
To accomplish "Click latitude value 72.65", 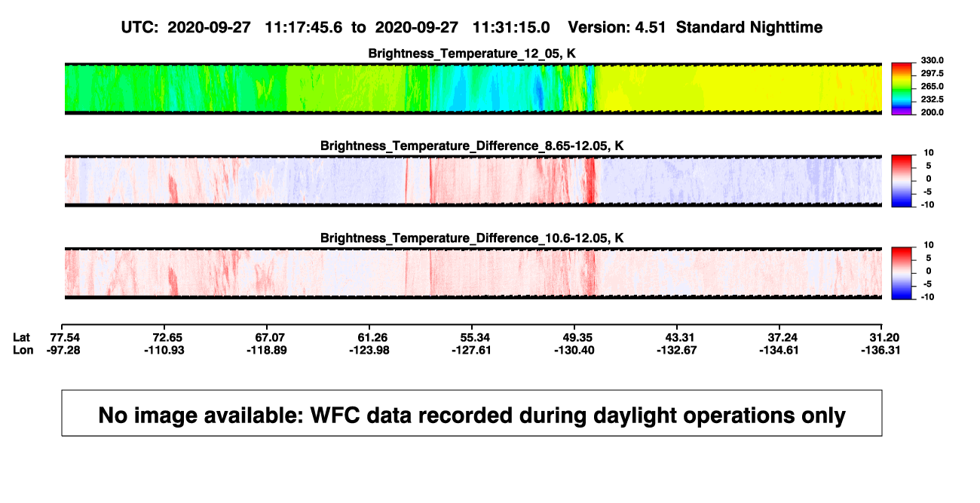I will click(167, 336).
